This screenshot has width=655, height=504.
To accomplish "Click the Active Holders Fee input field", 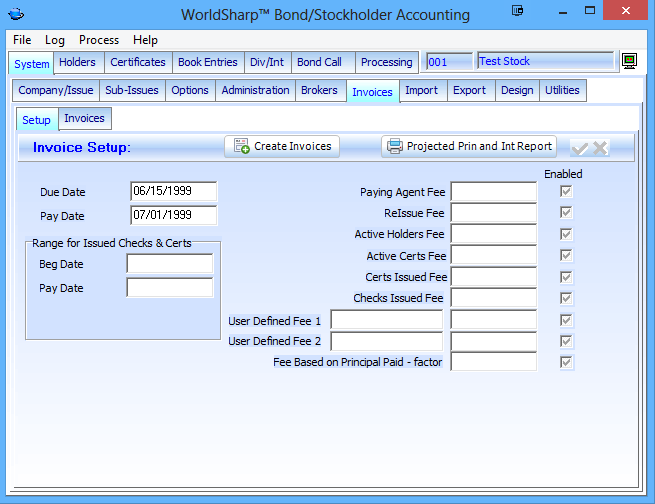I will pyautogui.click(x=493, y=234).
